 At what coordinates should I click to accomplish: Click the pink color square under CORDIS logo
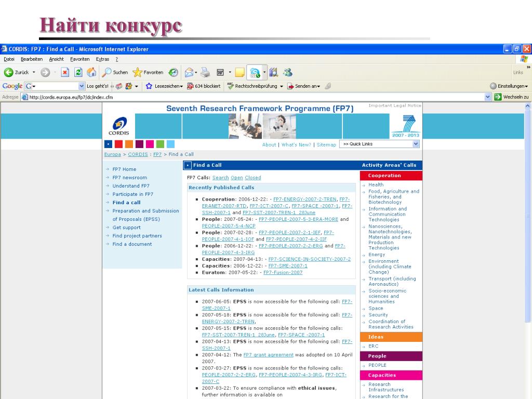point(150,144)
